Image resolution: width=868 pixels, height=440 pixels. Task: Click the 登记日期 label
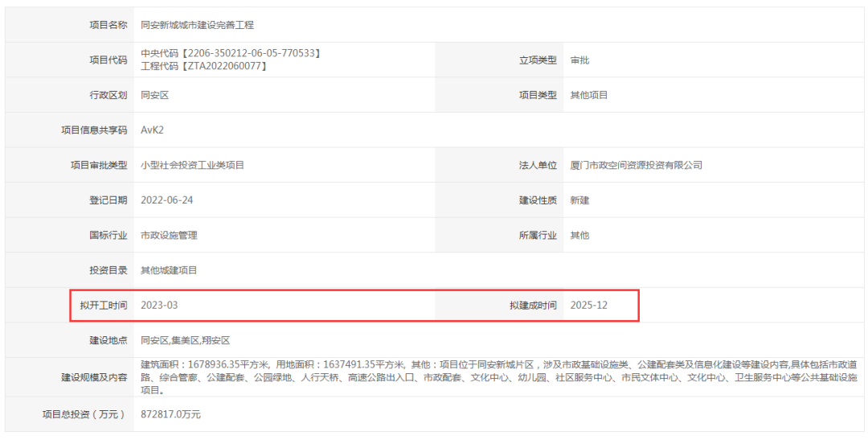tap(108, 200)
